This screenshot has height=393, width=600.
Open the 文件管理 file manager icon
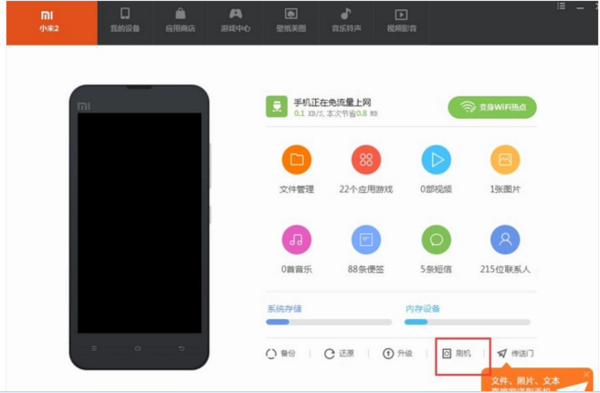(x=297, y=160)
